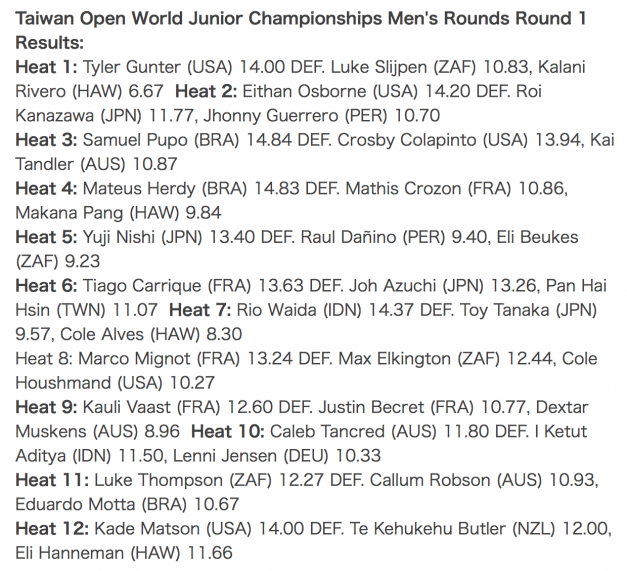Click the non-bold 'Heat 8:' label
Screen dimensions: 627x571
click(44, 359)
